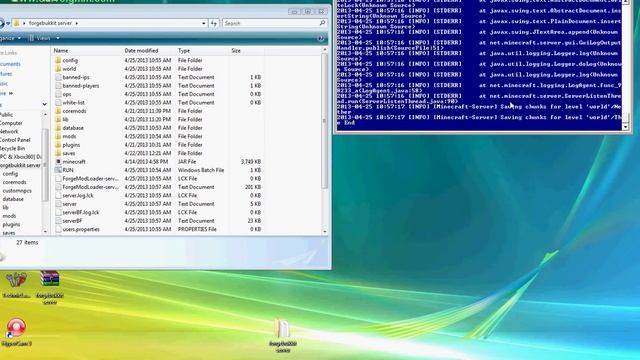Open the Explorer help icon
640x360 pixels.
pos(321,38)
